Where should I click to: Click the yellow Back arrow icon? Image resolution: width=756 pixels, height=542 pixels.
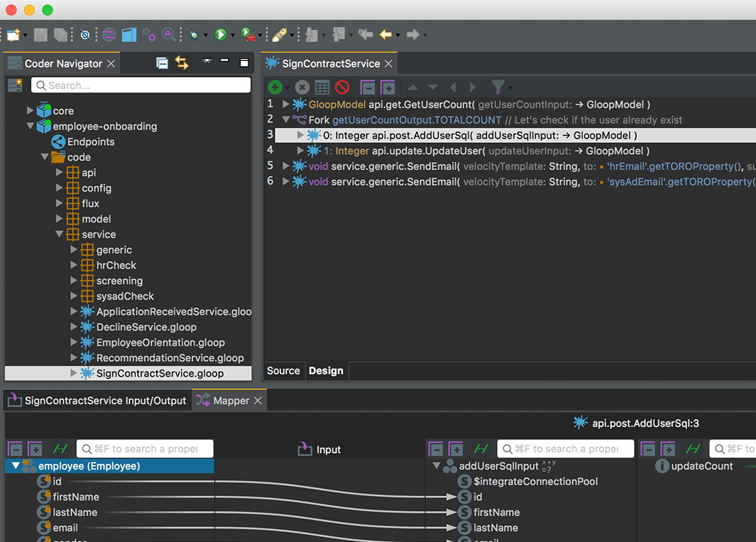coord(386,34)
